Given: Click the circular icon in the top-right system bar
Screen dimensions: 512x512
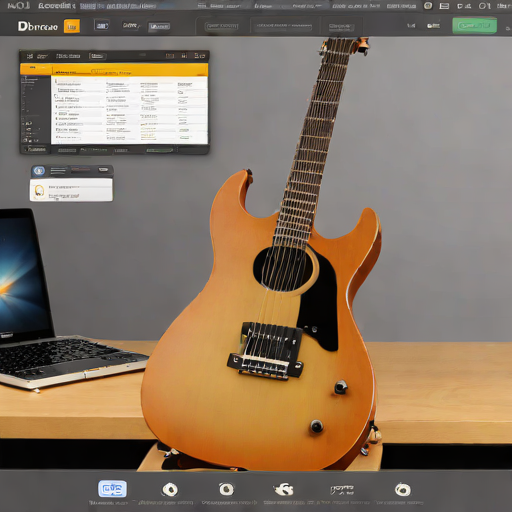Looking at the screenshot, I should click(x=428, y=6).
